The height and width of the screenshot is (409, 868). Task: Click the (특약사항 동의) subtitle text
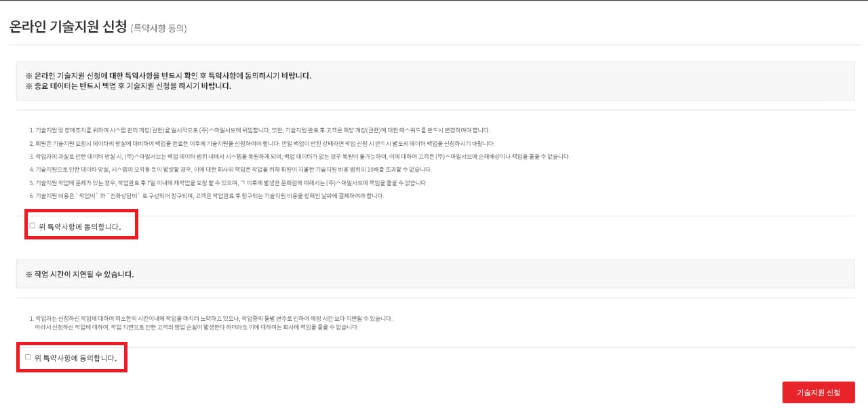pyautogui.click(x=159, y=28)
